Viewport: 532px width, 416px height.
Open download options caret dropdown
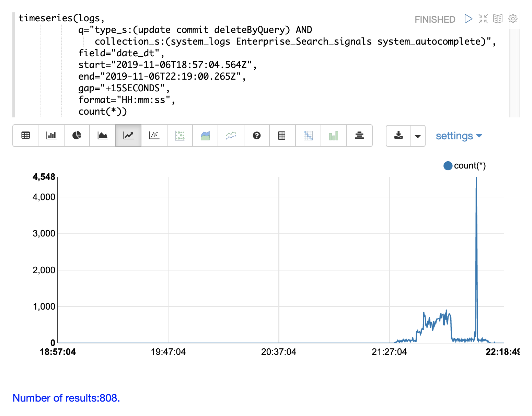point(418,136)
